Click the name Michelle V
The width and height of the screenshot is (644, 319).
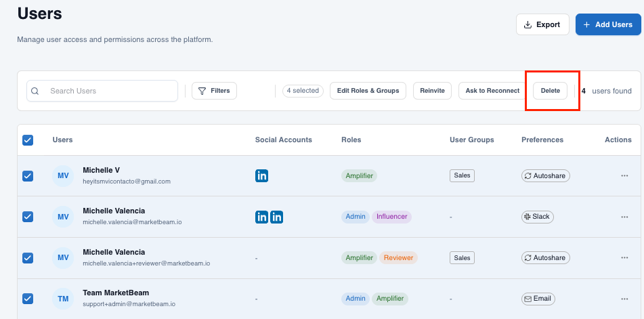pyautogui.click(x=101, y=170)
